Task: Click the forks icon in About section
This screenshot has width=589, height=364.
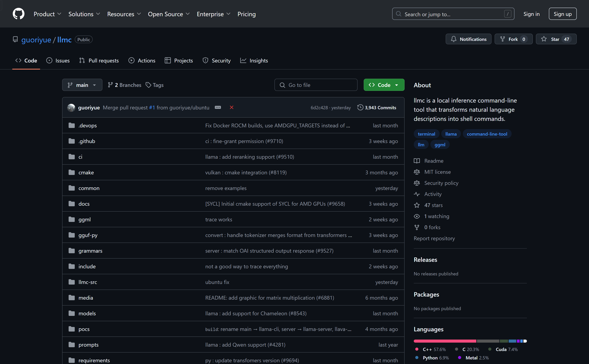Action: (x=417, y=227)
